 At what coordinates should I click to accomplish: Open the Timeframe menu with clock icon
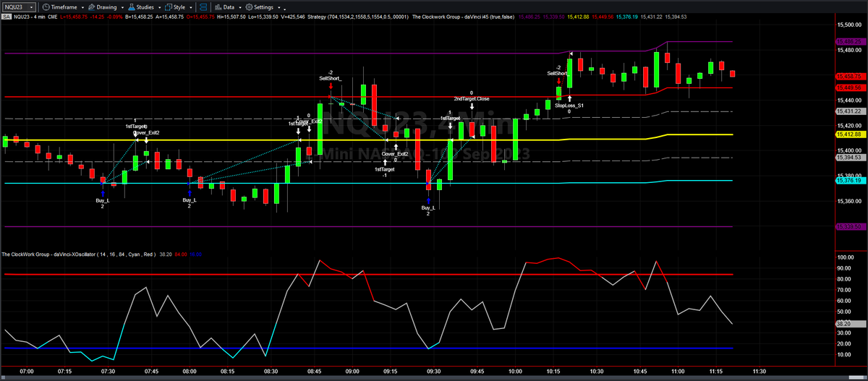(x=59, y=7)
